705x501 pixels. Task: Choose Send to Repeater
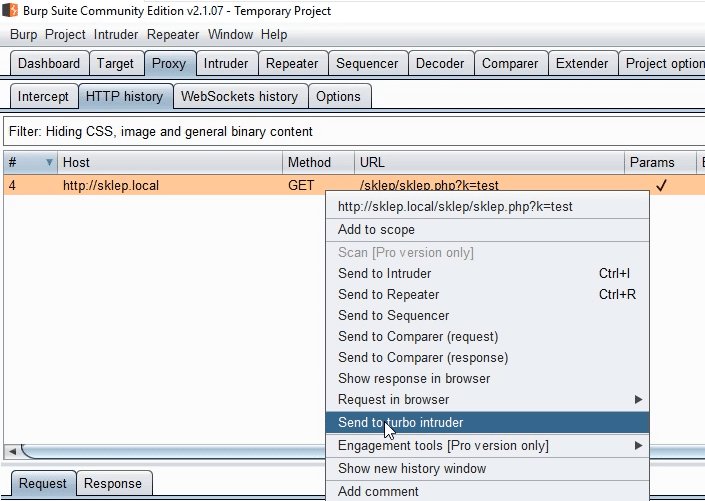click(487, 295)
